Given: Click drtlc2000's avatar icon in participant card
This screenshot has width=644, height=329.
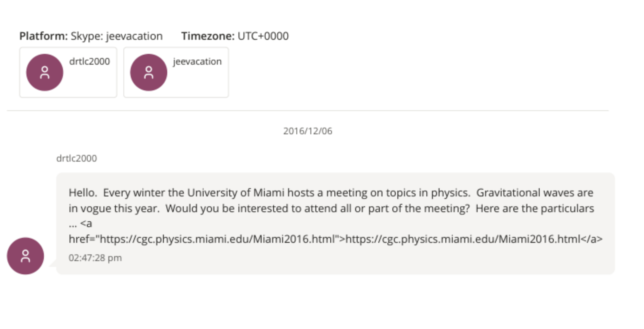Looking at the screenshot, I should tap(45, 73).
